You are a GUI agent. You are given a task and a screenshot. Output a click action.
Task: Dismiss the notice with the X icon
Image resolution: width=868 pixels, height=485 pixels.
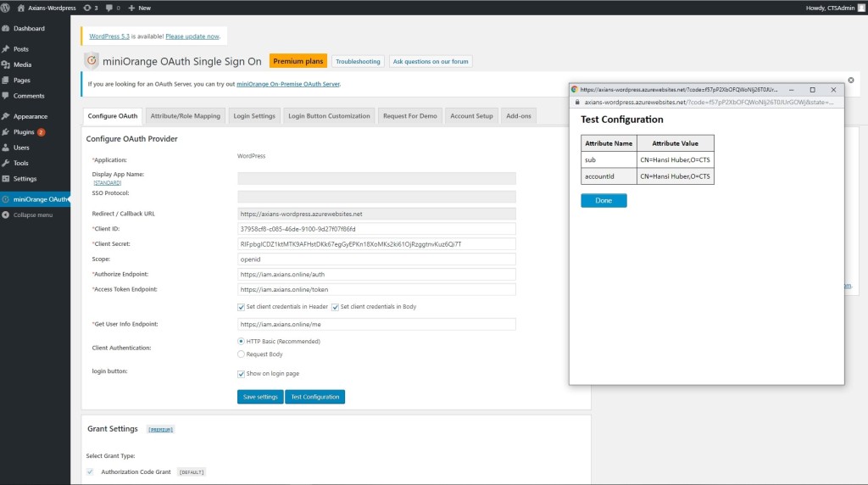(851, 80)
